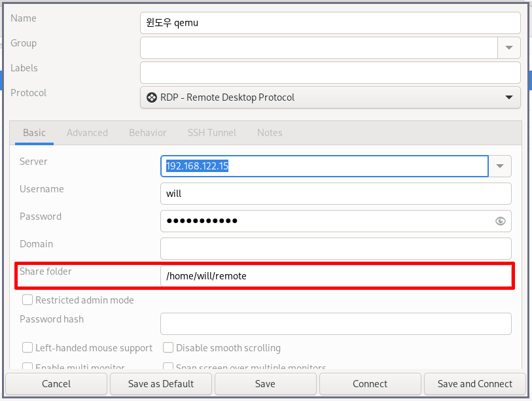Viewport: 532px width, 401px height.
Task: Expand the Group dropdown arrow
Action: coord(508,48)
